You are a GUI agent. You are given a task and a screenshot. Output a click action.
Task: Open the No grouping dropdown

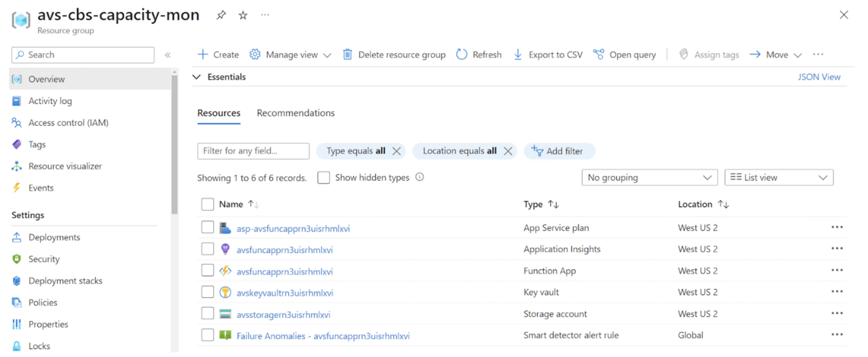coord(650,177)
